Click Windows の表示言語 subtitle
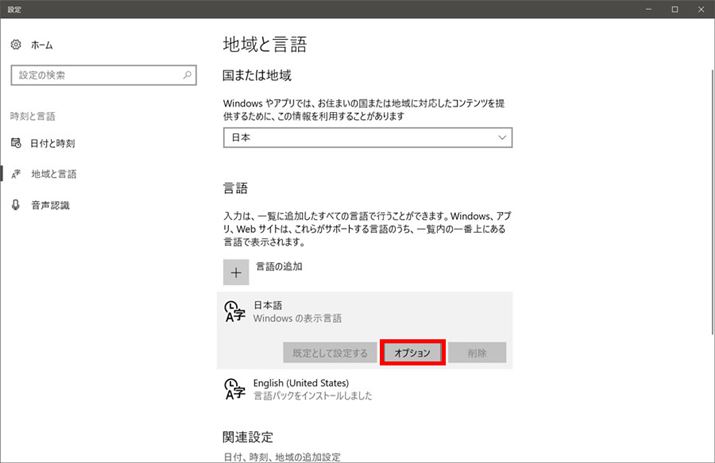The width and height of the screenshot is (715, 463). point(297,318)
